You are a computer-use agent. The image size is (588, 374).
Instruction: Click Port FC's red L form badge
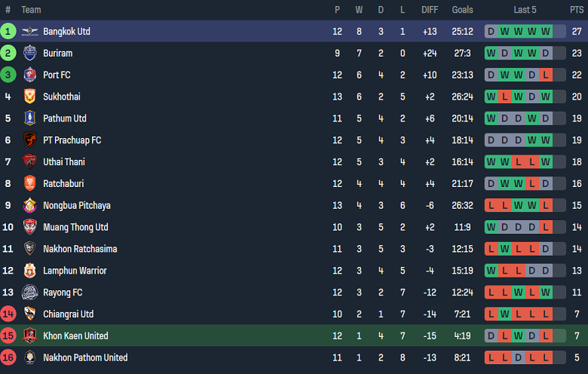coord(545,75)
